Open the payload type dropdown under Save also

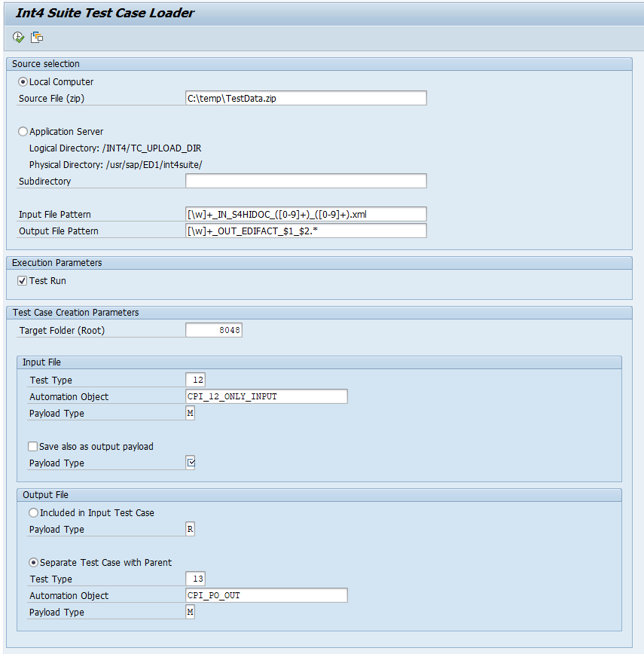[191, 463]
